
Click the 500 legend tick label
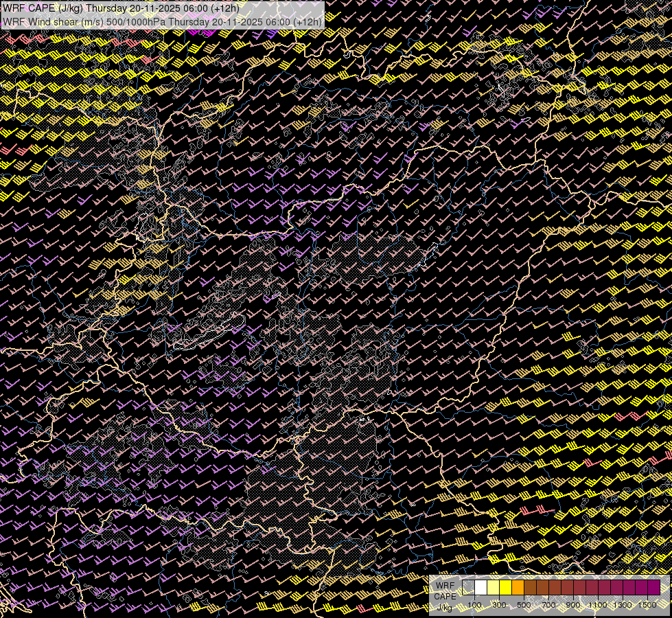pyautogui.click(x=524, y=605)
